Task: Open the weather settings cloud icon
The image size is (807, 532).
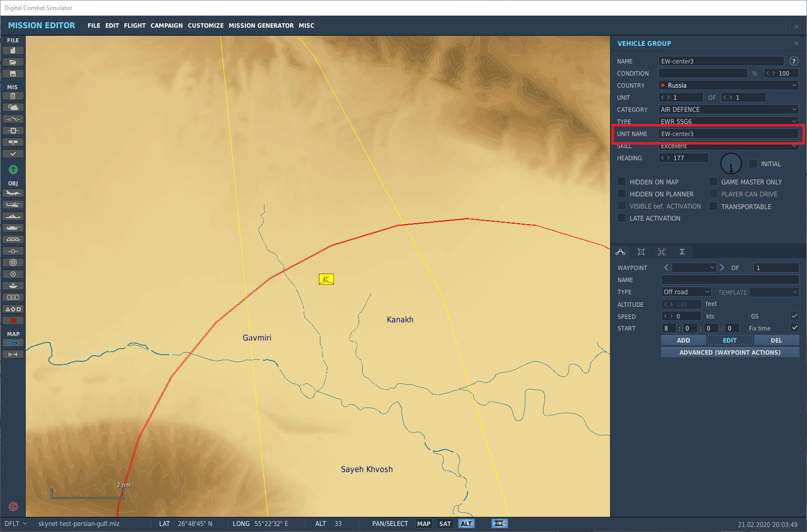Action: (x=13, y=107)
